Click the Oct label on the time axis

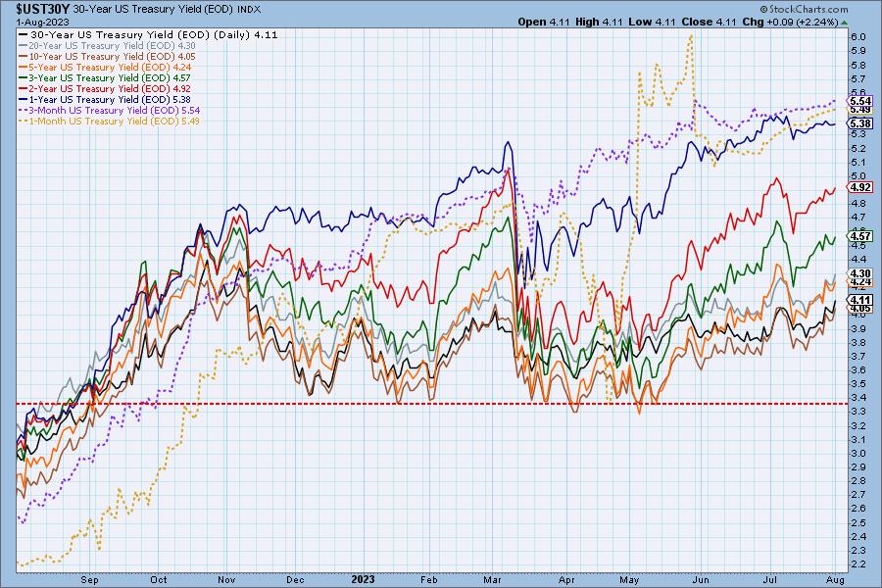click(159, 579)
